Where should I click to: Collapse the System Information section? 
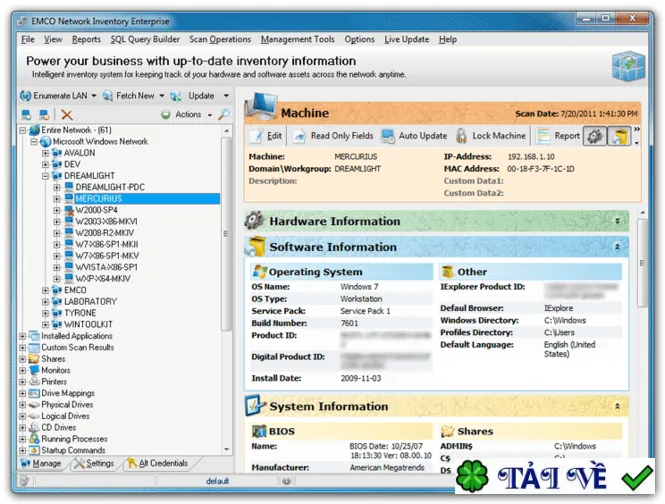coord(618,406)
